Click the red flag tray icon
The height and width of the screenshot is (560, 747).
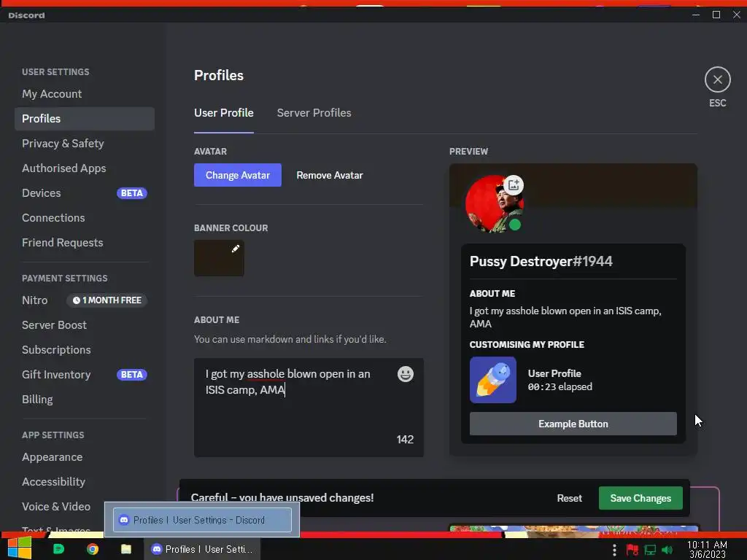[x=632, y=550]
